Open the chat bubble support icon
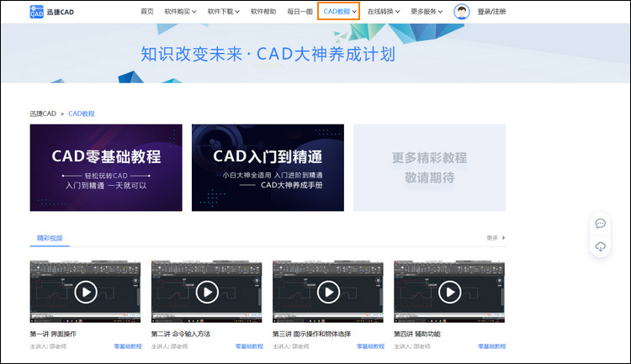 click(x=600, y=224)
